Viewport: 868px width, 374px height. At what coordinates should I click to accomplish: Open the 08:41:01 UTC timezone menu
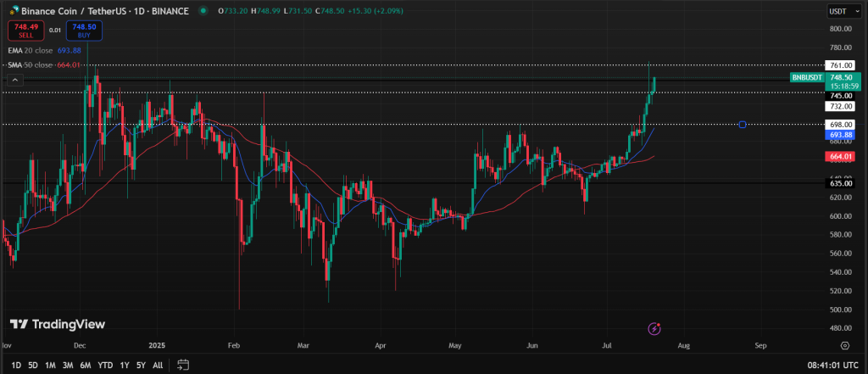832,366
